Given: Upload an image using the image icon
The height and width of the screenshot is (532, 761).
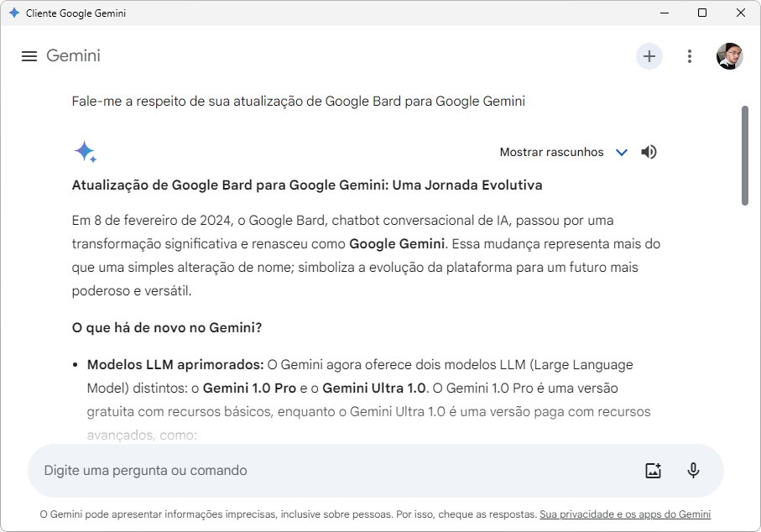Looking at the screenshot, I should [654, 471].
